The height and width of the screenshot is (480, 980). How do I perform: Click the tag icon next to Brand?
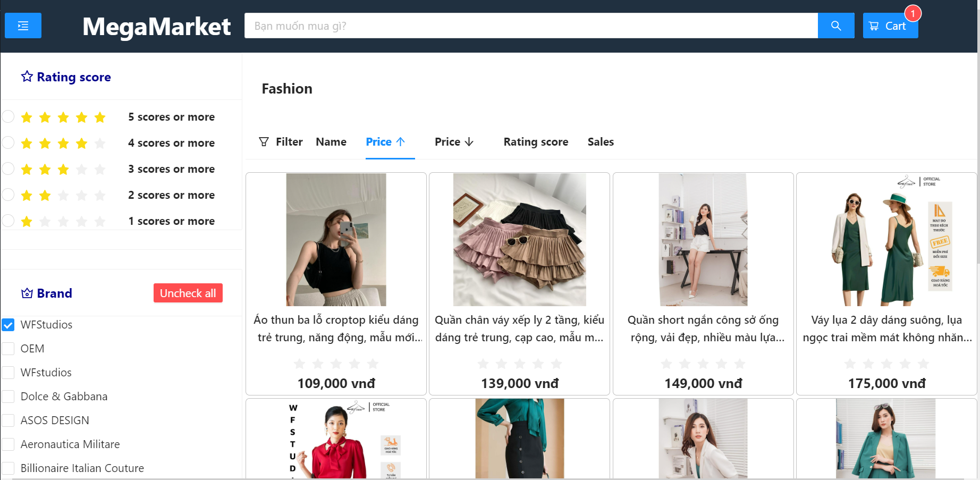tap(27, 292)
